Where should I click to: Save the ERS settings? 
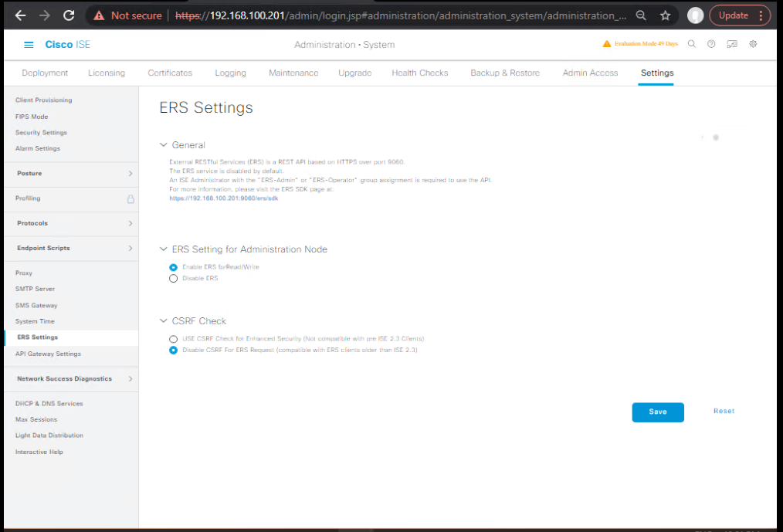[x=658, y=412]
